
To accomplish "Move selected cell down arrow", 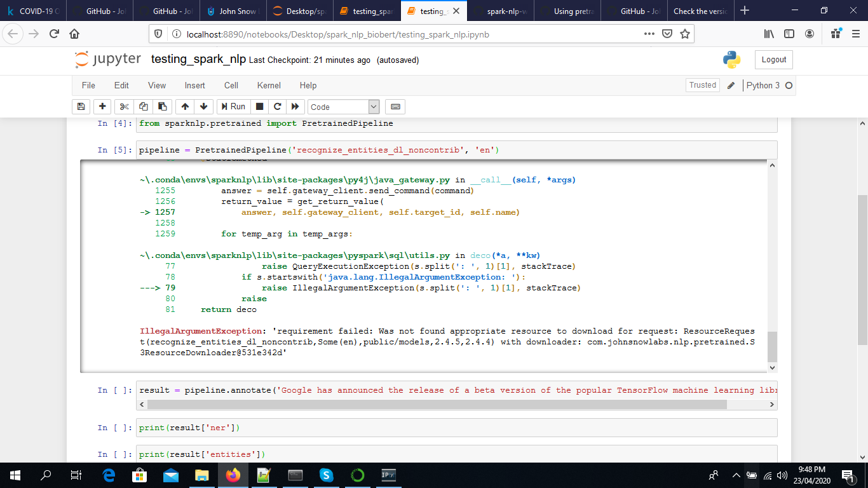I will (203, 107).
